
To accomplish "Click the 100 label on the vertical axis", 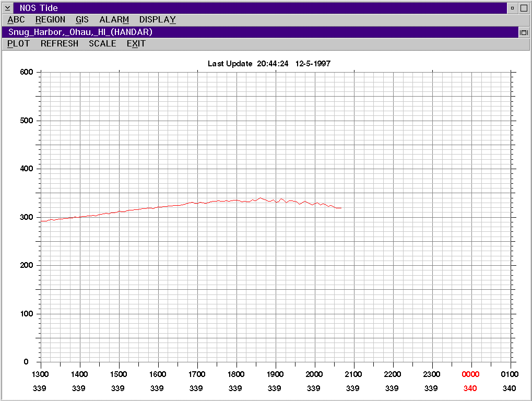I will point(27,314).
